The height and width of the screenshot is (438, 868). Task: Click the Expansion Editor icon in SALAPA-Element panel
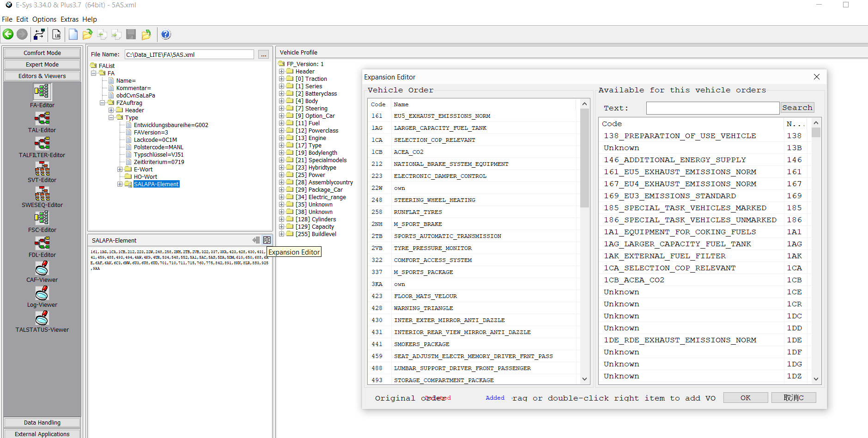[267, 240]
